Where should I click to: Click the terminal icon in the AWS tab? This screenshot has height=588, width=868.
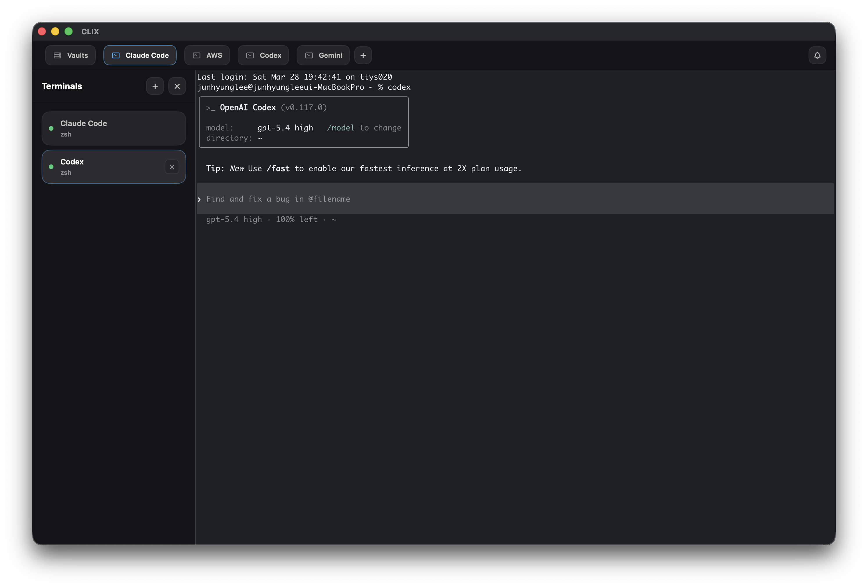(x=197, y=55)
